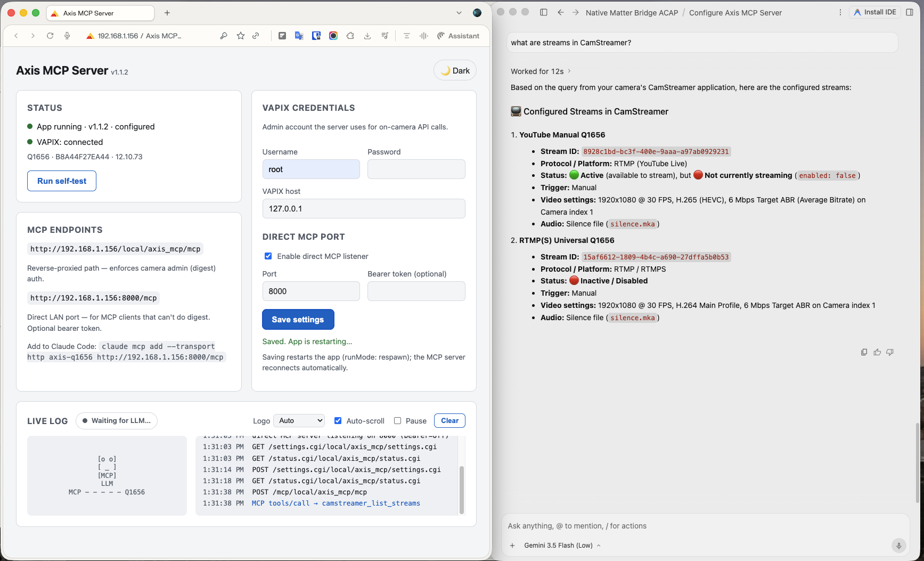Click the browser address bar URL
The height and width of the screenshot is (561, 924).
click(x=140, y=36)
